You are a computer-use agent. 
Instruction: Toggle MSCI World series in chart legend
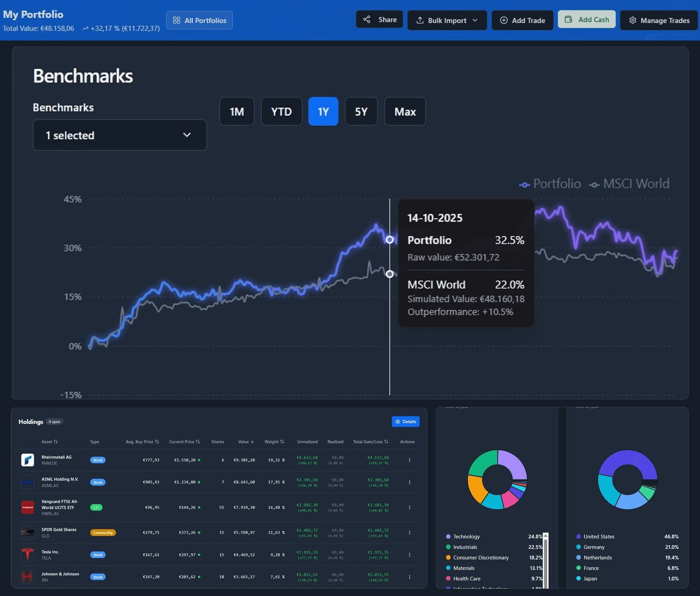coord(629,184)
